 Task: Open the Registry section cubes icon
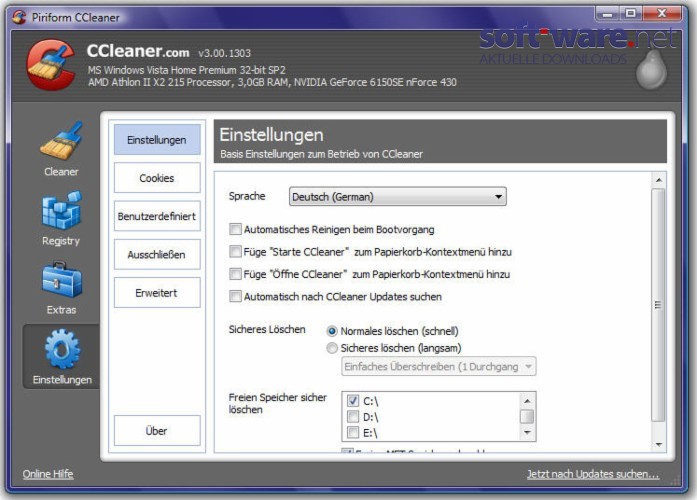(61, 210)
